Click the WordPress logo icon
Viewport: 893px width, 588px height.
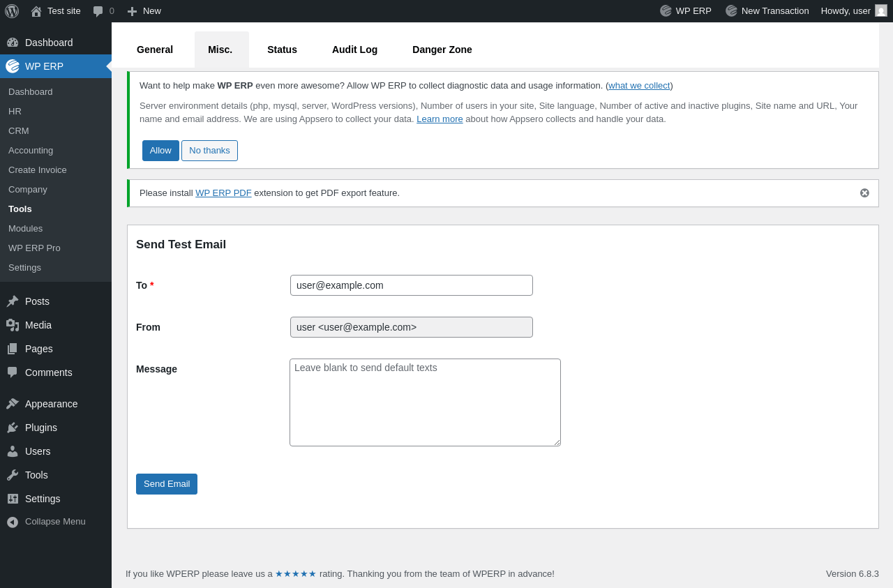point(12,11)
